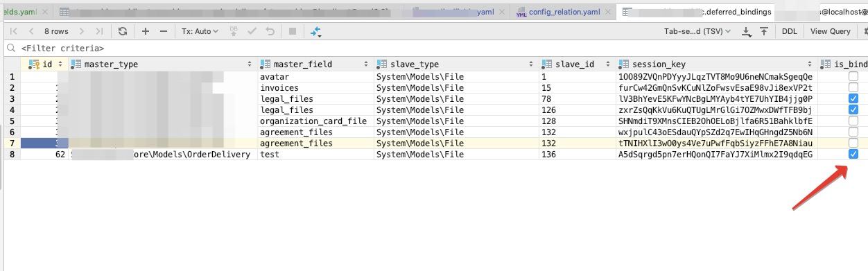
Task: Sort by slave_id column arrows
Action: (x=607, y=64)
